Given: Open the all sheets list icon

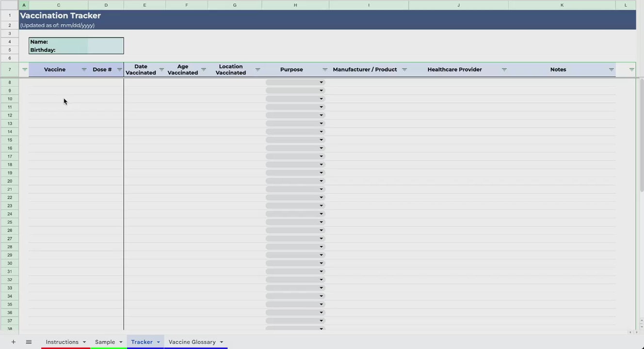Looking at the screenshot, I should 29,342.
